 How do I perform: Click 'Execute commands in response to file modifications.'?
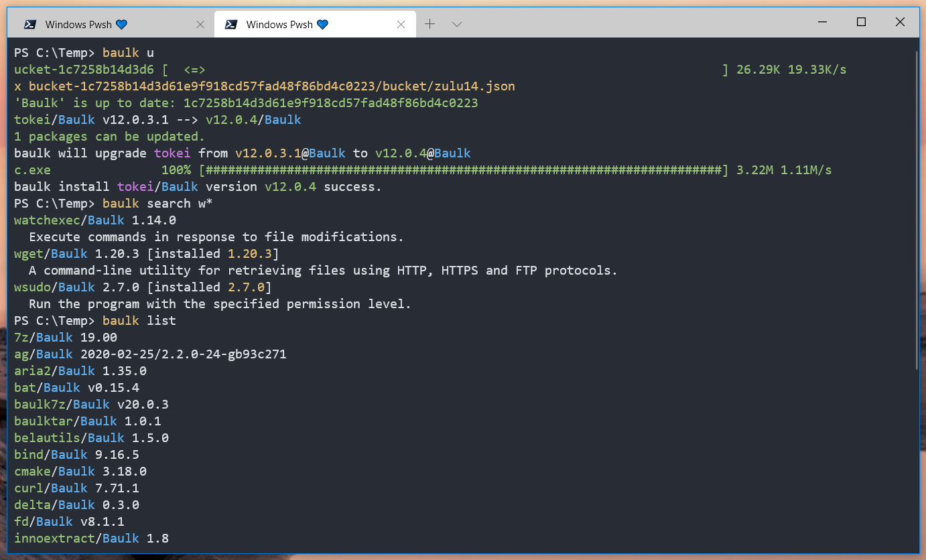tap(216, 237)
